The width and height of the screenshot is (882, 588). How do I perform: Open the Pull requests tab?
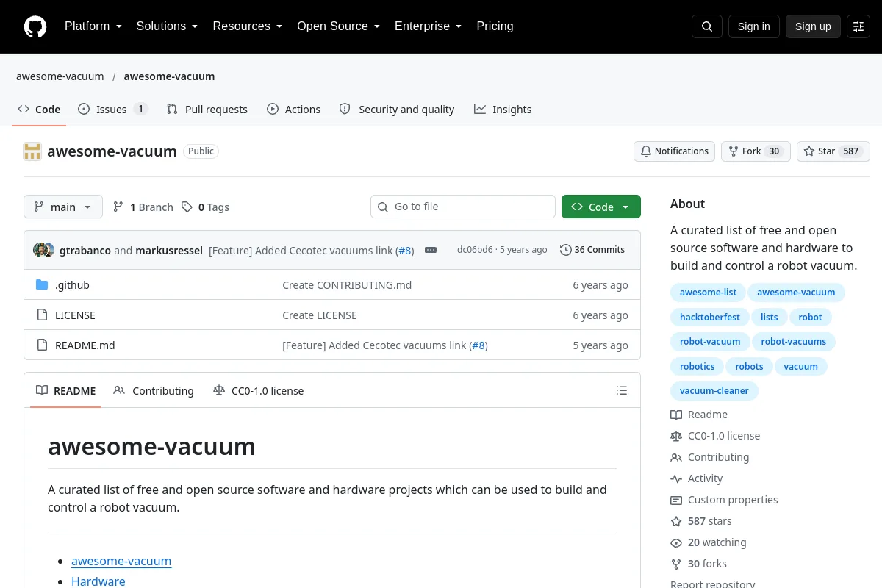pos(207,110)
